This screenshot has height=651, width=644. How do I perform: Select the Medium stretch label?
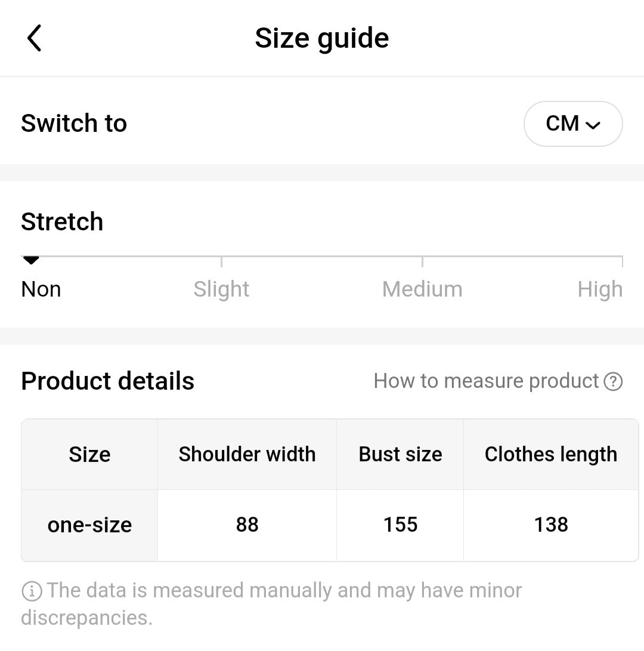pos(422,289)
